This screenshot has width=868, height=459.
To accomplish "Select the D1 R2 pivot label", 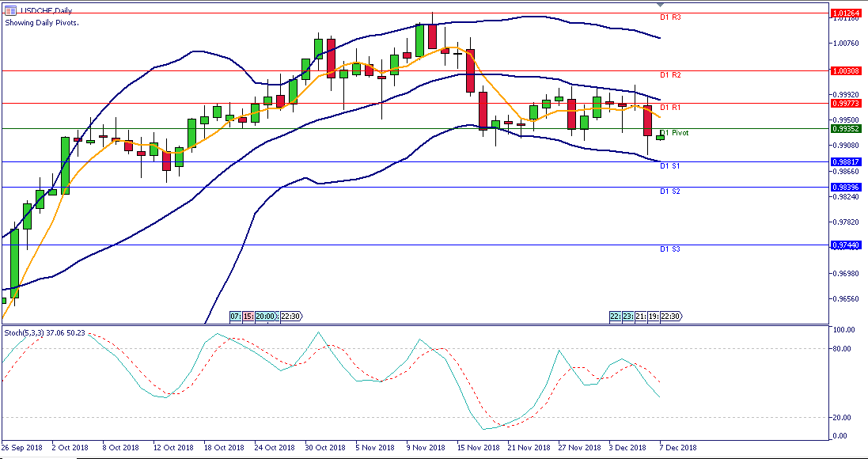I will (670, 74).
